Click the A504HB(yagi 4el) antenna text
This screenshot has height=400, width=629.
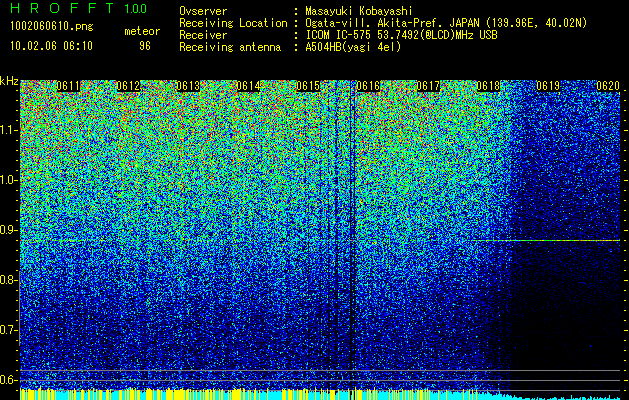click(353, 47)
